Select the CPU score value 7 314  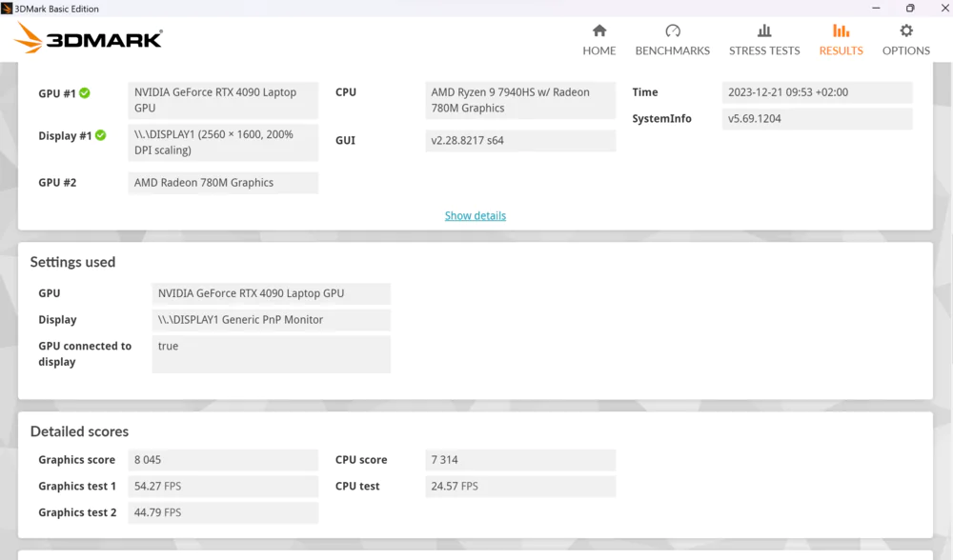tap(520, 460)
